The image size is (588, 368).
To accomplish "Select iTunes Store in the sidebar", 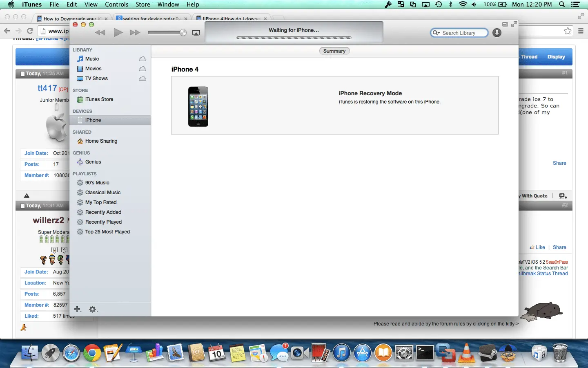I will pyautogui.click(x=99, y=99).
